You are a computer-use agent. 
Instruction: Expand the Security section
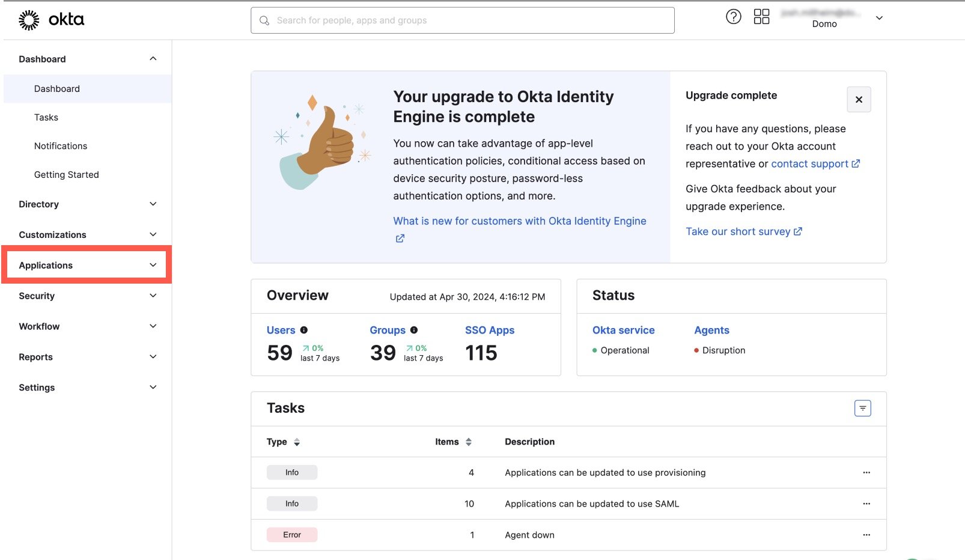pos(88,296)
